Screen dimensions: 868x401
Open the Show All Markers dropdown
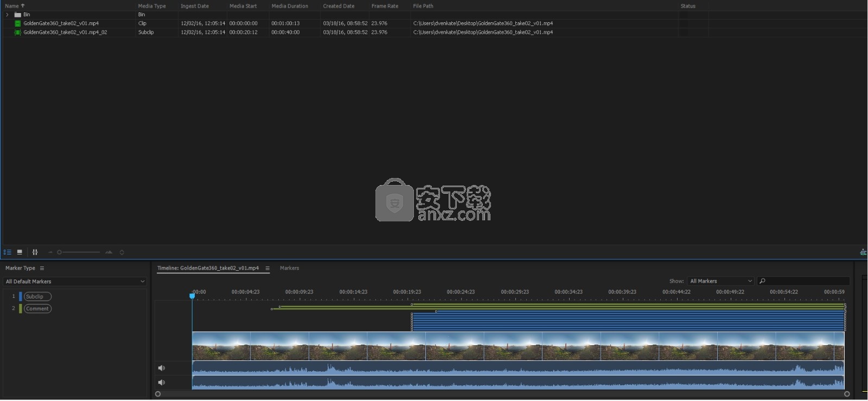pos(721,281)
